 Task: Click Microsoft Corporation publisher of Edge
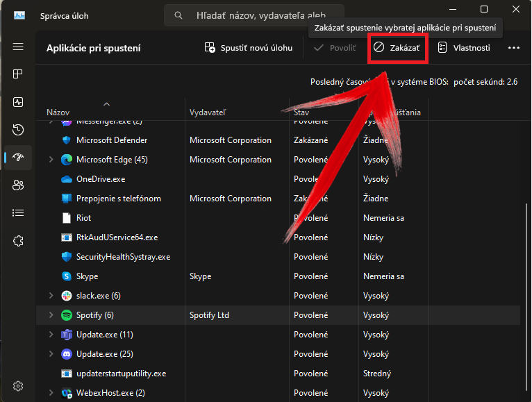coord(231,160)
